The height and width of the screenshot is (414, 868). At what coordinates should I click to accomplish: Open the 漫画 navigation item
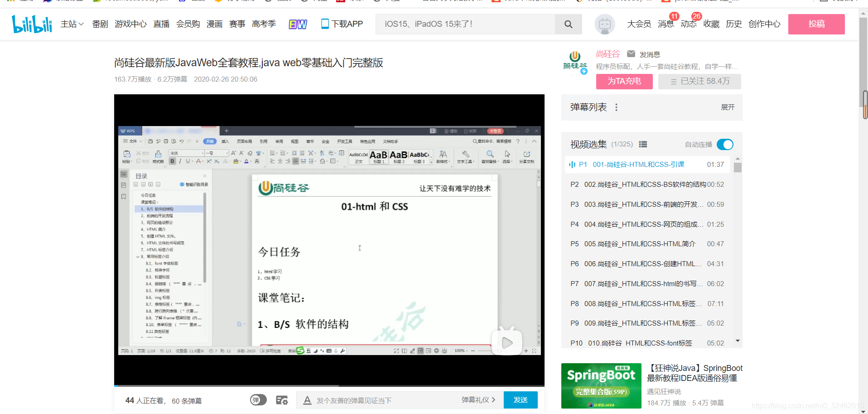tap(214, 24)
